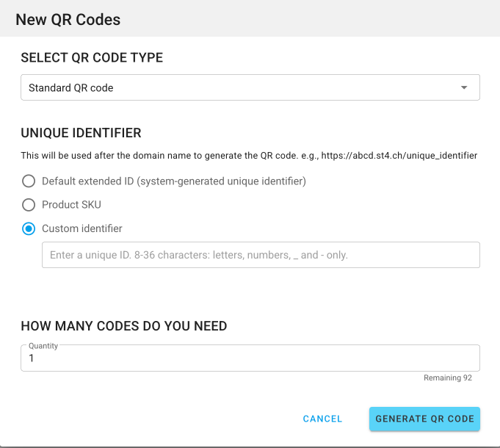The width and height of the screenshot is (500, 448).
Task: Click the "Product SKU" option label text
Action: [x=71, y=204]
